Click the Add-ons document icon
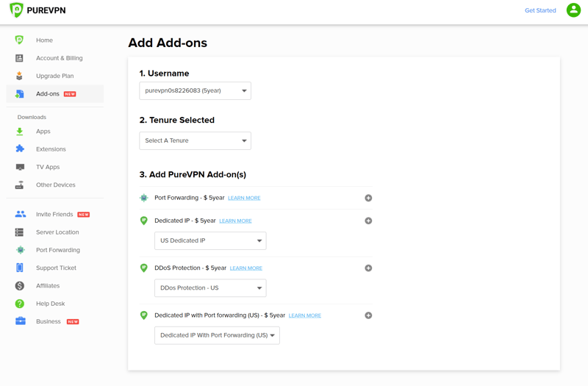 click(20, 94)
